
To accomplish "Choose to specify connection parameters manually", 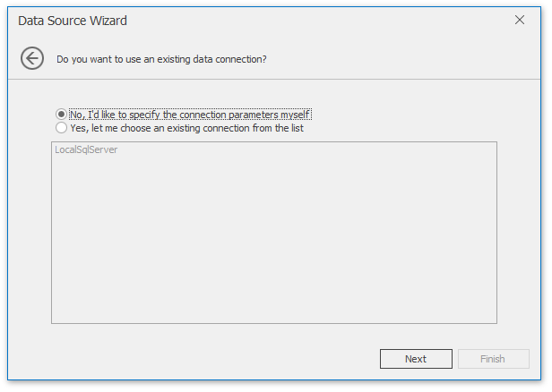I will click(61, 115).
